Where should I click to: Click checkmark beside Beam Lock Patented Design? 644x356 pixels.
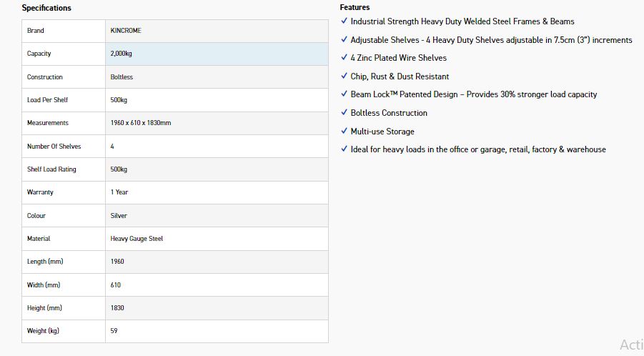(345, 94)
